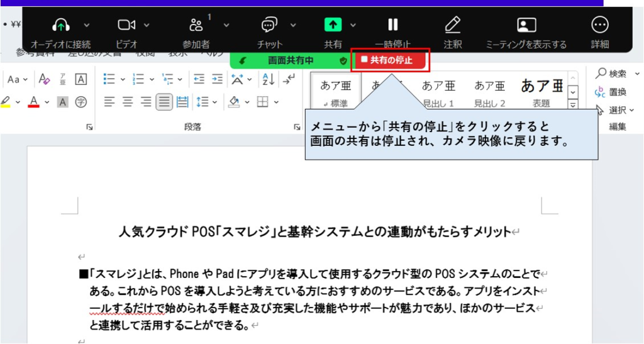Toggle the highlighted justify alignment button
Viewport: 644px width, 344px height.
(x=164, y=102)
